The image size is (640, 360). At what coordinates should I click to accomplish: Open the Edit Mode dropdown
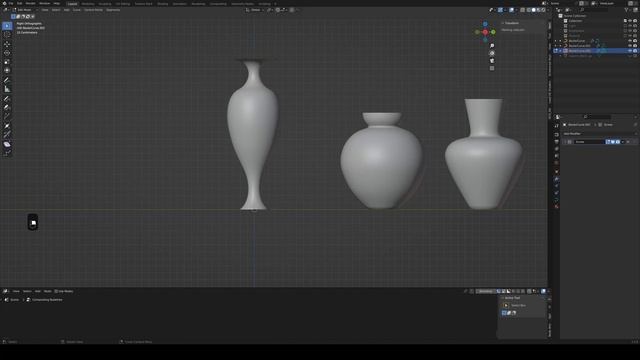click(24, 10)
